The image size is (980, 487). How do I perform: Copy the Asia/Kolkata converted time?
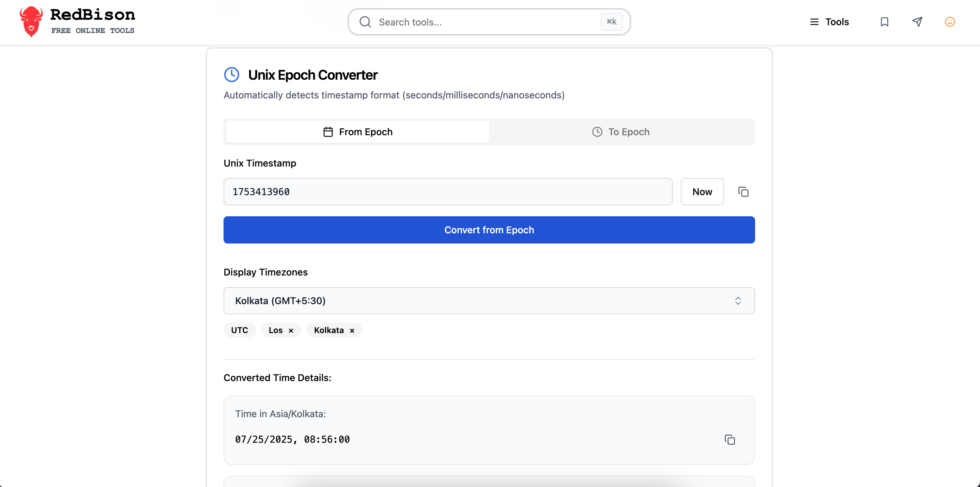(730, 440)
